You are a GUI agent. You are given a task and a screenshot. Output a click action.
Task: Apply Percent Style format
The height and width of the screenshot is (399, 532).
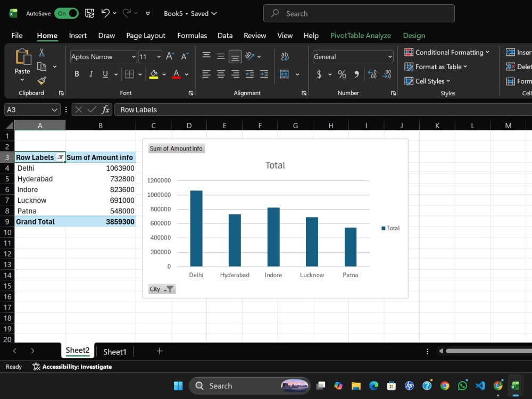click(342, 74)
